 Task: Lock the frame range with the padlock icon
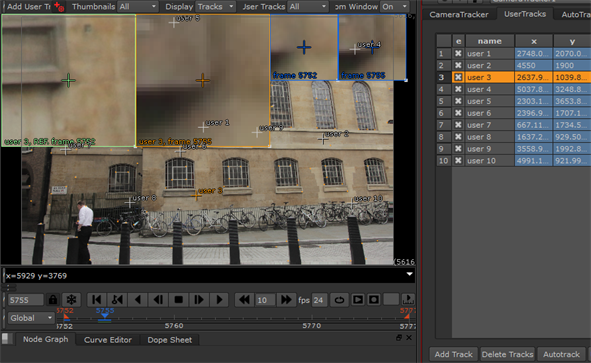click(53, 300)
